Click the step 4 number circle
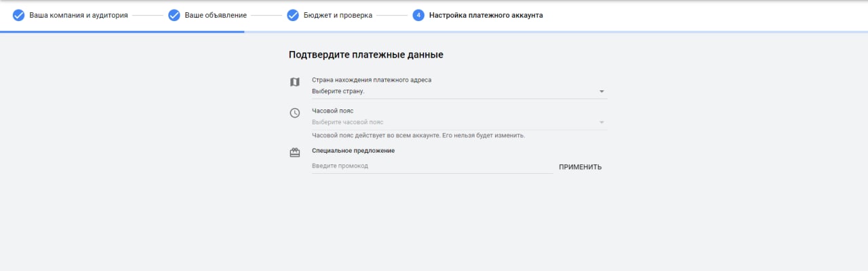 click(x=418, y=15)
